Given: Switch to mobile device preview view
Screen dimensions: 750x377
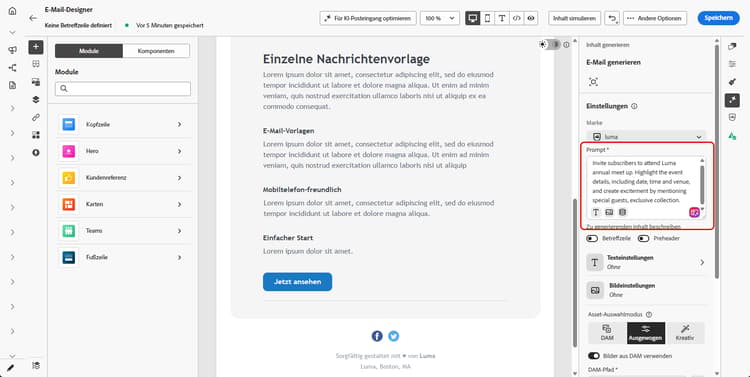Looking at the screenshot, I should click(x=487, y=18).
